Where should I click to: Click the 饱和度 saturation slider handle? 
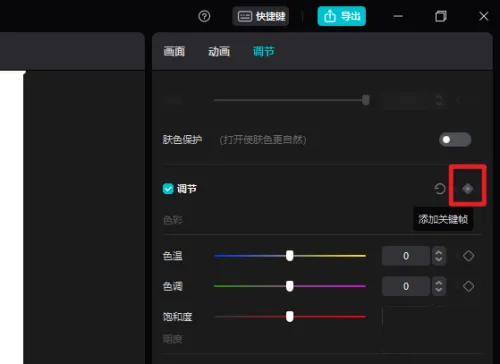(290, 317)
